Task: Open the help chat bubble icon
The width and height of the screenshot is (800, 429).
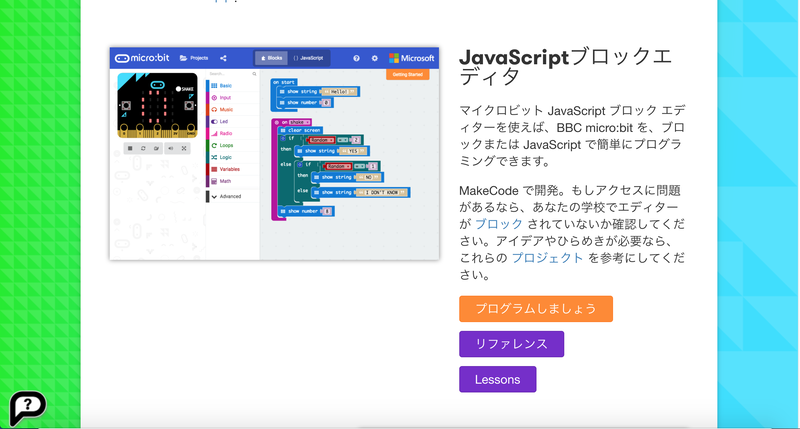Action: [x=28, y=408]
